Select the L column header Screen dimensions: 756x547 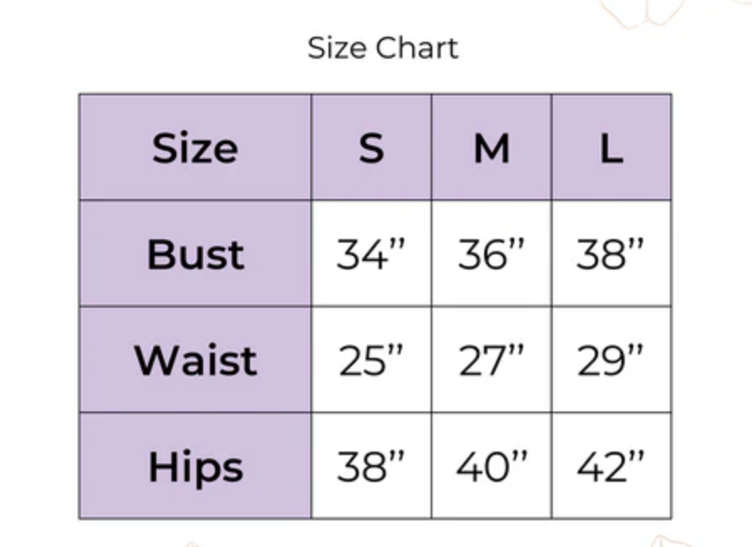611,147
